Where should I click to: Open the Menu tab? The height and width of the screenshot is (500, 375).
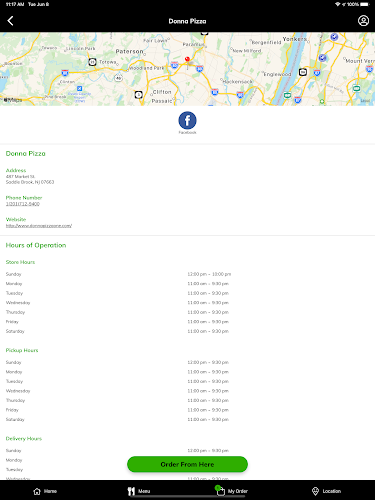[139, 491]
